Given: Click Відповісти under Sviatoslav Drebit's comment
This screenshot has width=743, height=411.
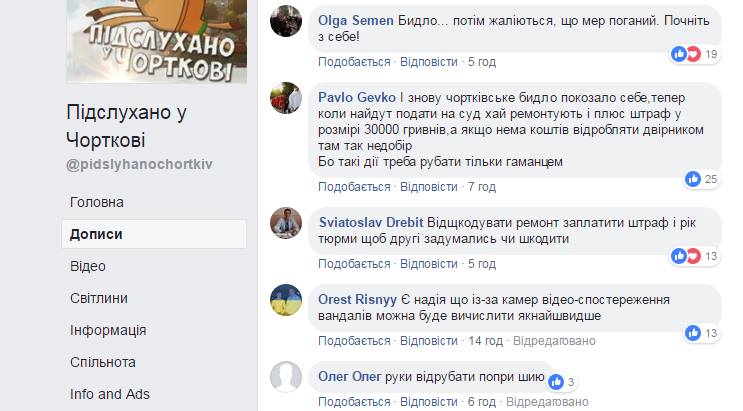Looking at the screenshot, I should pos(429,264).
